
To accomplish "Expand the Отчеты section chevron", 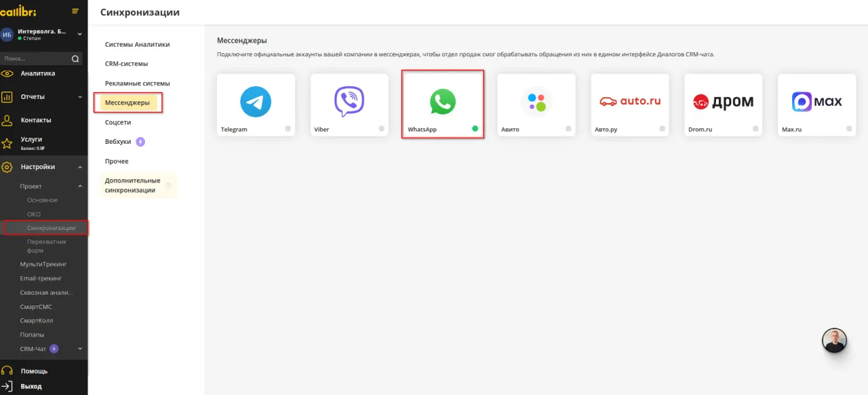I will tap(79, 96).
